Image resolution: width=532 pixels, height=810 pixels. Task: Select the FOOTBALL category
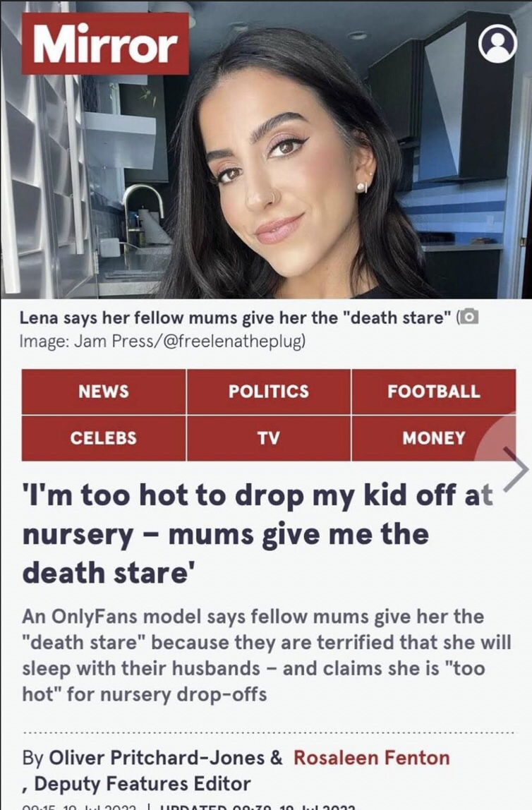(x=433, y=391)
